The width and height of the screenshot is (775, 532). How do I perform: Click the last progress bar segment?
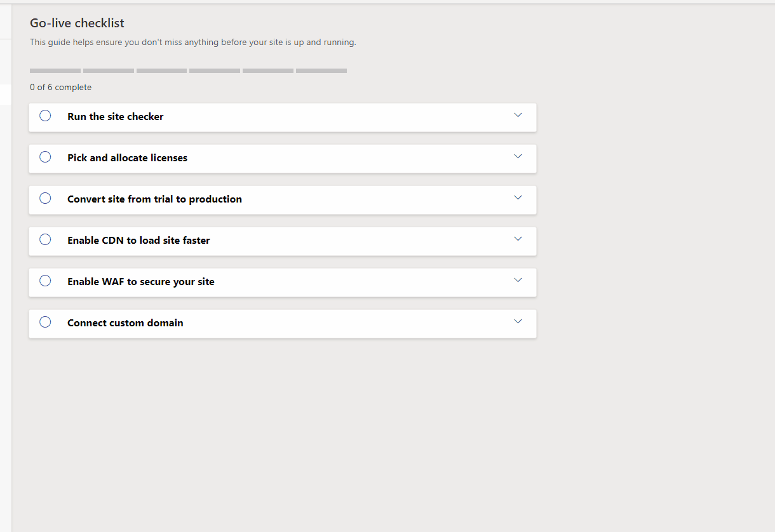coord(321,70)
